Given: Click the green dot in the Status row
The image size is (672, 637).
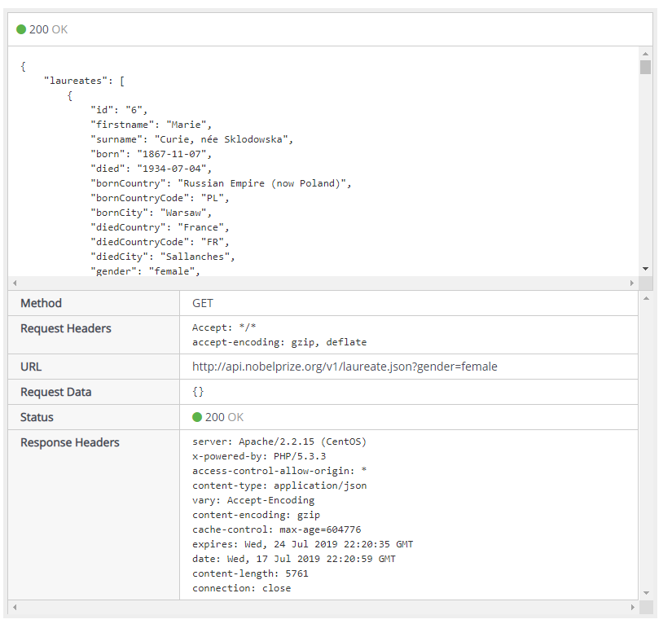Looking at the screenshot, I should pos(197,417).
